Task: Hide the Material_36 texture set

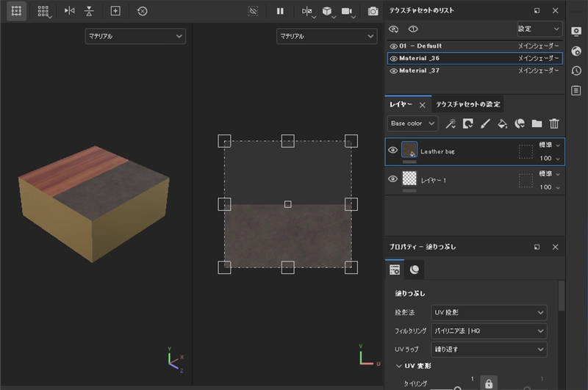Action: (x=393, y=59)
